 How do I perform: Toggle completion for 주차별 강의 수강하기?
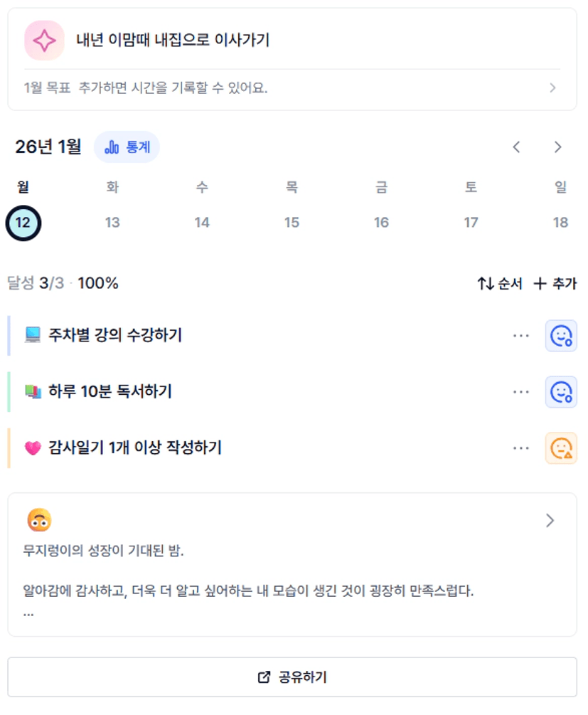561,335
